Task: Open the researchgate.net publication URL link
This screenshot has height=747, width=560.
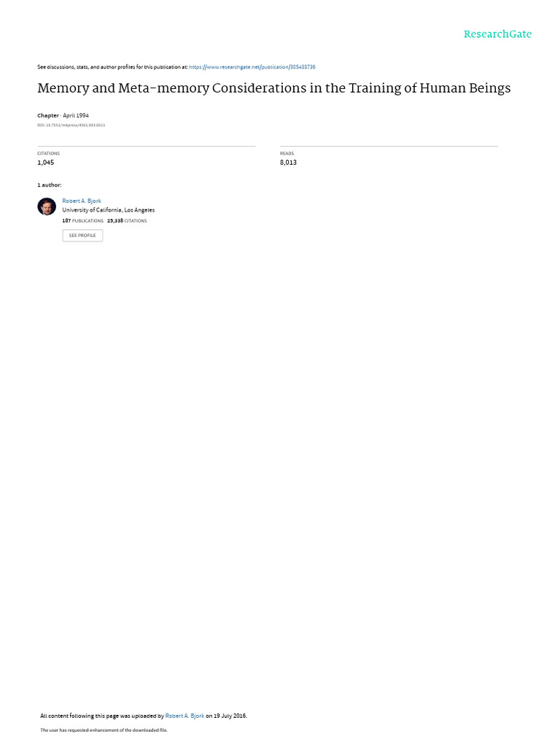Action: (252, 67)
